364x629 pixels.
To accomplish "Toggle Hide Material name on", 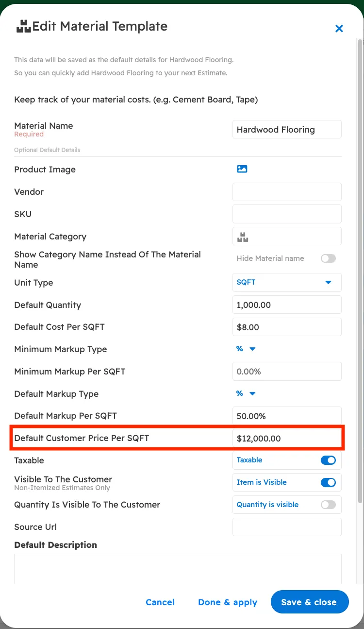I will (x=328, y=258).
